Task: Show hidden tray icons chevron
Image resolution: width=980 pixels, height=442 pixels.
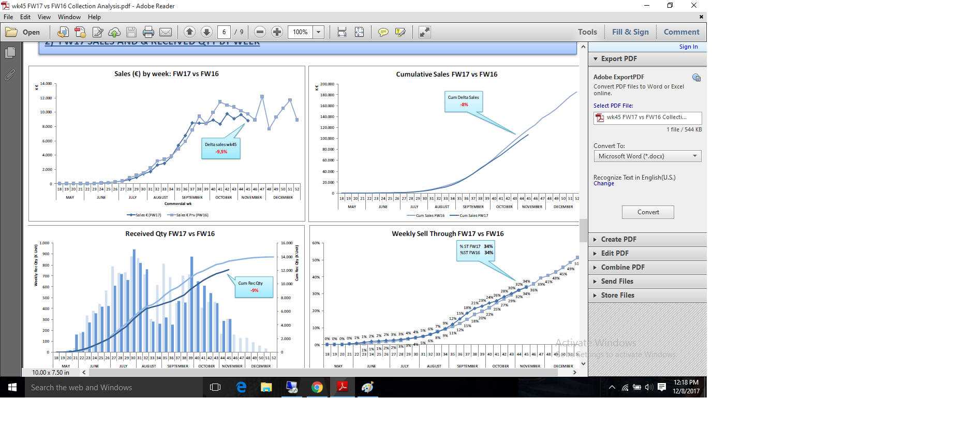Action: pos(612,387)
